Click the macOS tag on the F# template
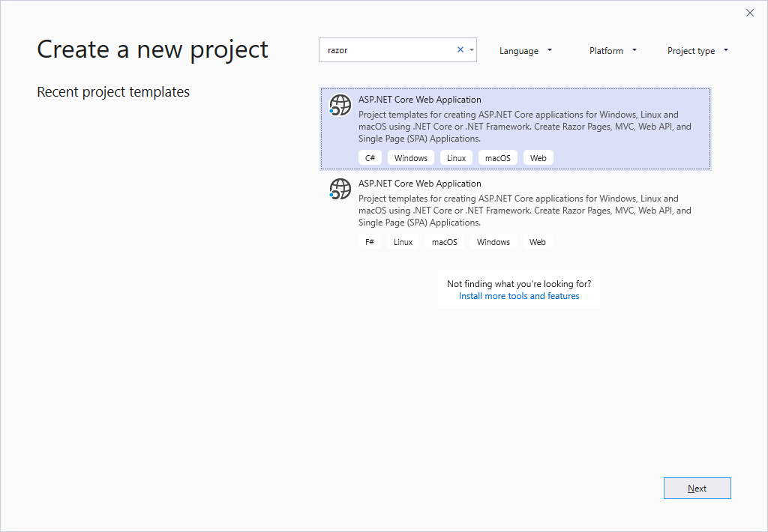 pyautogui.click(x=444, y=242)
